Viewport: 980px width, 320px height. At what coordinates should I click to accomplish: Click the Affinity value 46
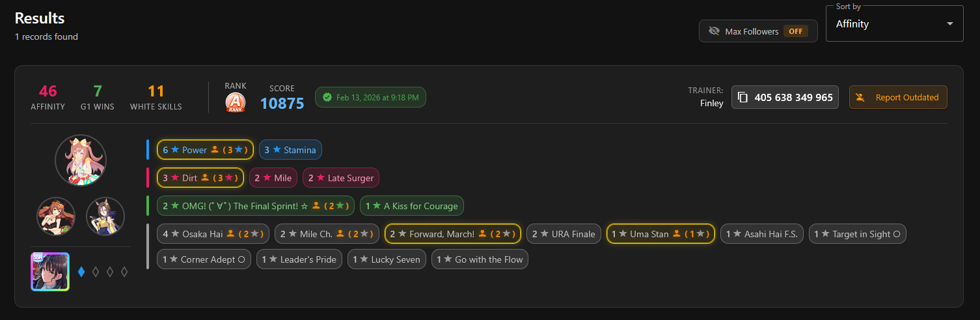point(48,91)
